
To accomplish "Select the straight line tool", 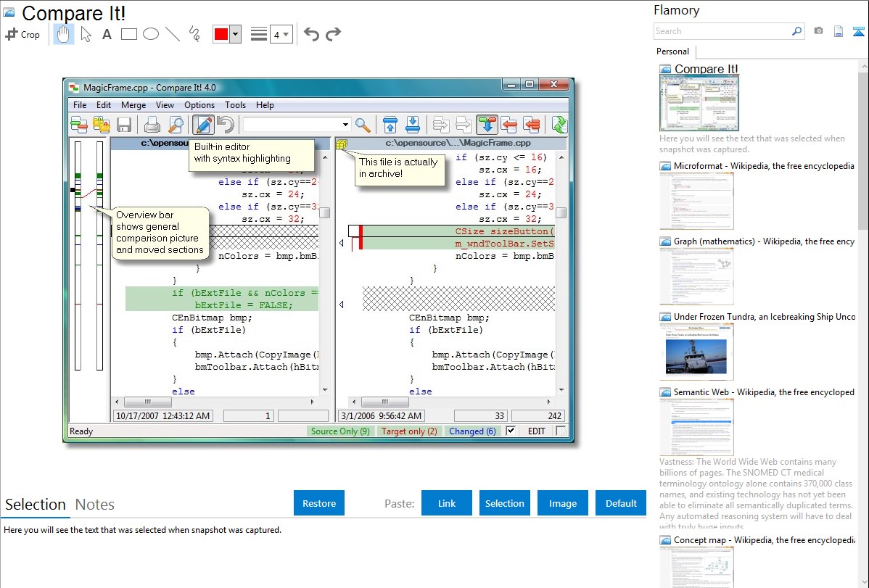I will pyautogui.click(x=173, y=34).
